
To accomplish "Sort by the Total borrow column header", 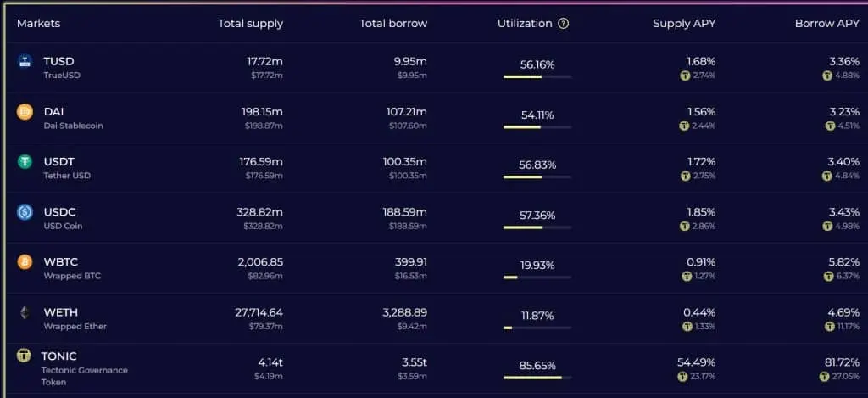I will pos(393,23).
